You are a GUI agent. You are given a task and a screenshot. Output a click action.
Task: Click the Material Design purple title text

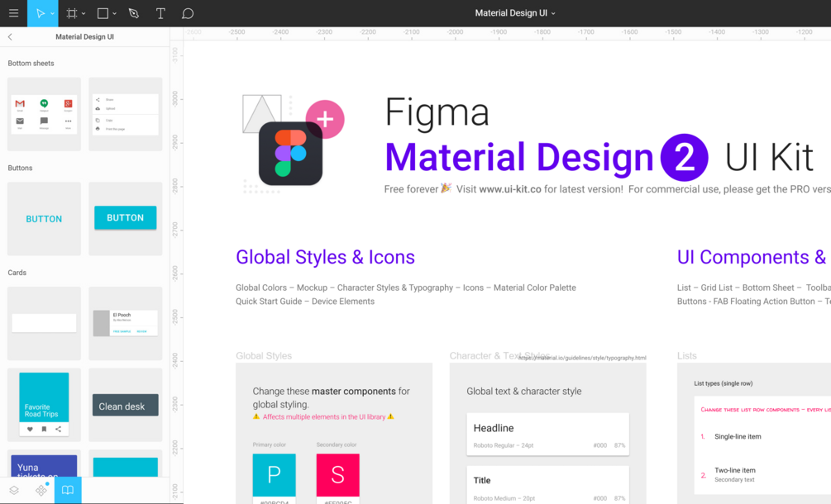click(x=518, y=157)
